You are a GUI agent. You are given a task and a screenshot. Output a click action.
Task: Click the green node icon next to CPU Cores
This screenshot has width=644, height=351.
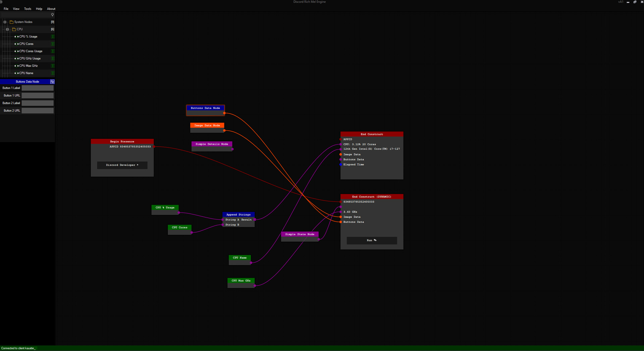53,44
